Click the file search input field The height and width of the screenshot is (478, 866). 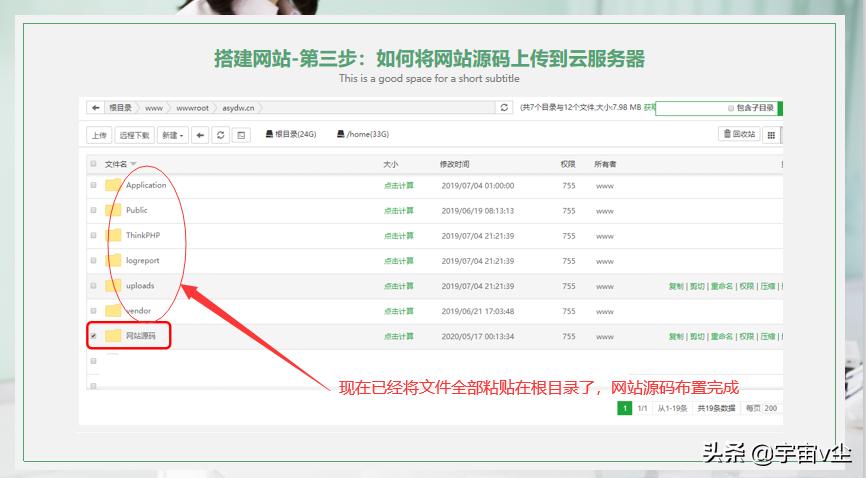tap(716, 108)
